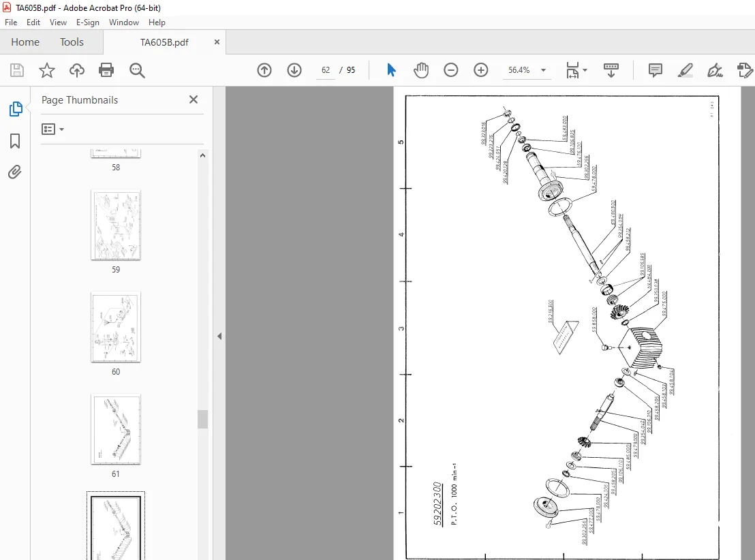Click the drawing number 59202300 on the page
This screenshot has height=560, width=755.
[437, 503]
